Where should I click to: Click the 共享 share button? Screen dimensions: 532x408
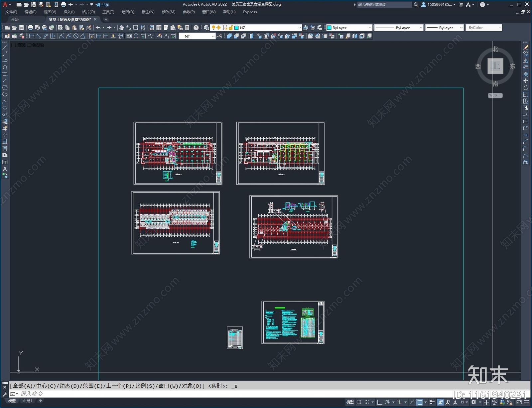tap(102, 5)
